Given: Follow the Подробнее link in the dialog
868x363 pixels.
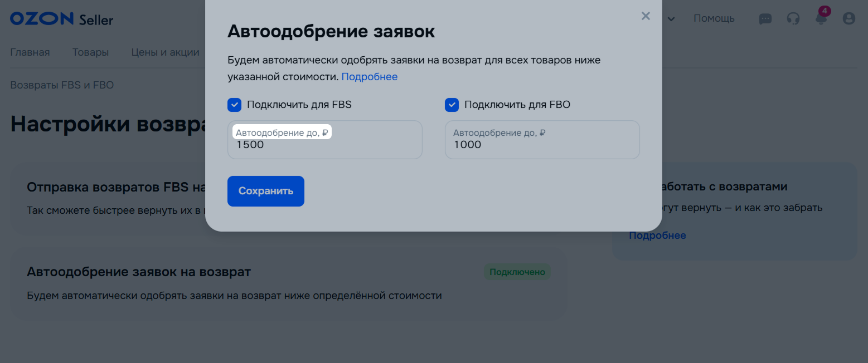Looking at the screenshot, I should point(369,77).
